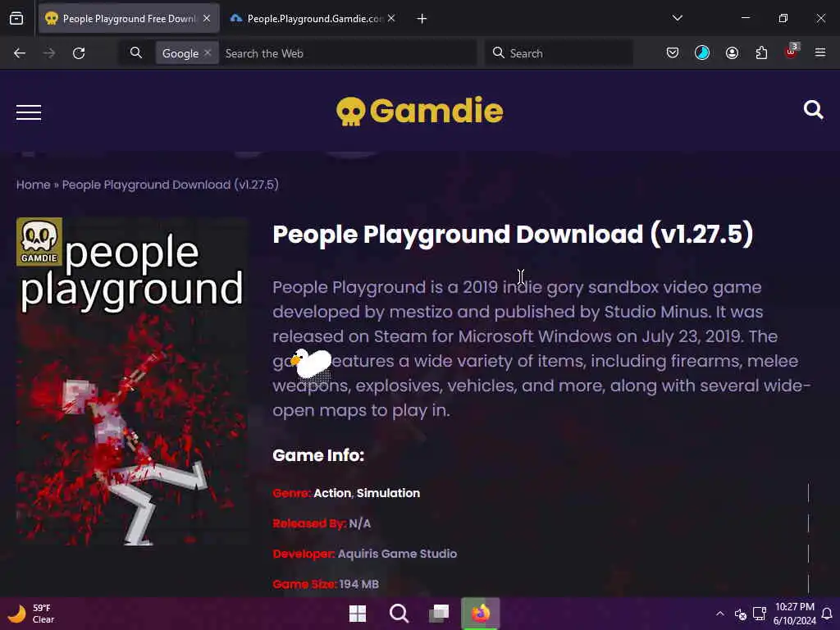Open the Gamdie site search magnifier
The height and width of the screenshot is (630, 840).
pyautogui.click(x=813, y=110)
